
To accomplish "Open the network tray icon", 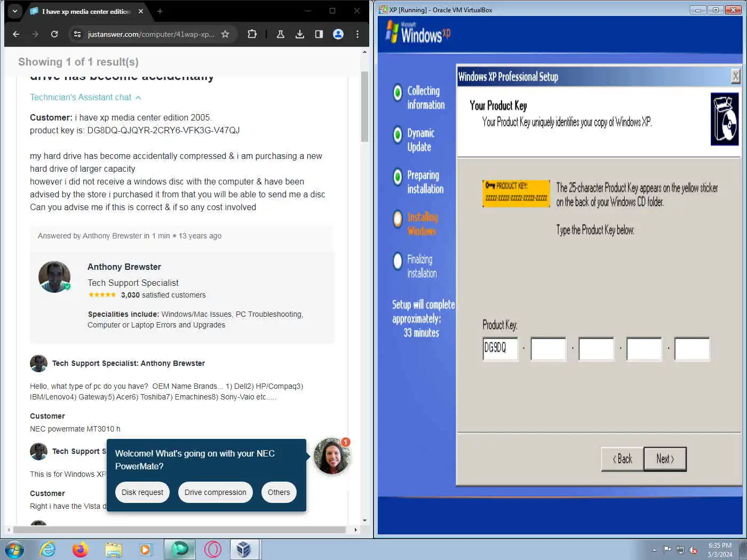I will coord(680,550).
